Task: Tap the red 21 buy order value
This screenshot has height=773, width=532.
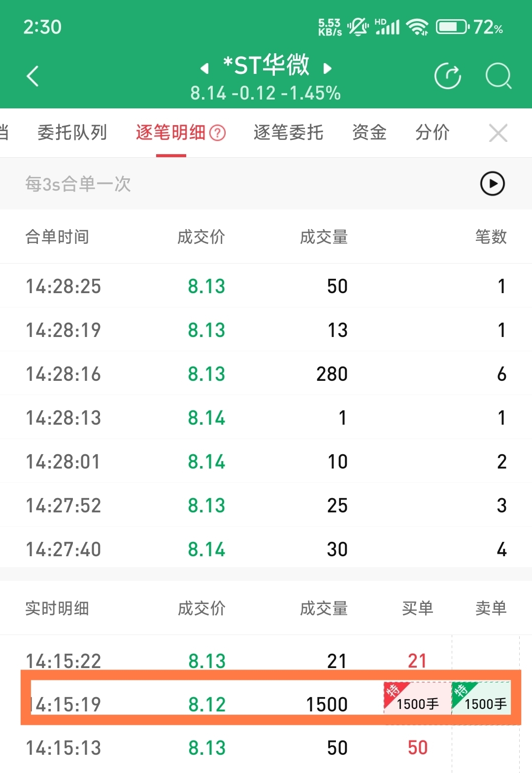Action: coord(417,661)
